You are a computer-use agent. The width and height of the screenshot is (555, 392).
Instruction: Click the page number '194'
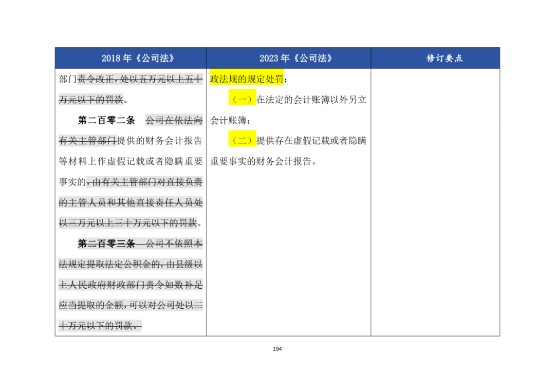pos(277,349)
